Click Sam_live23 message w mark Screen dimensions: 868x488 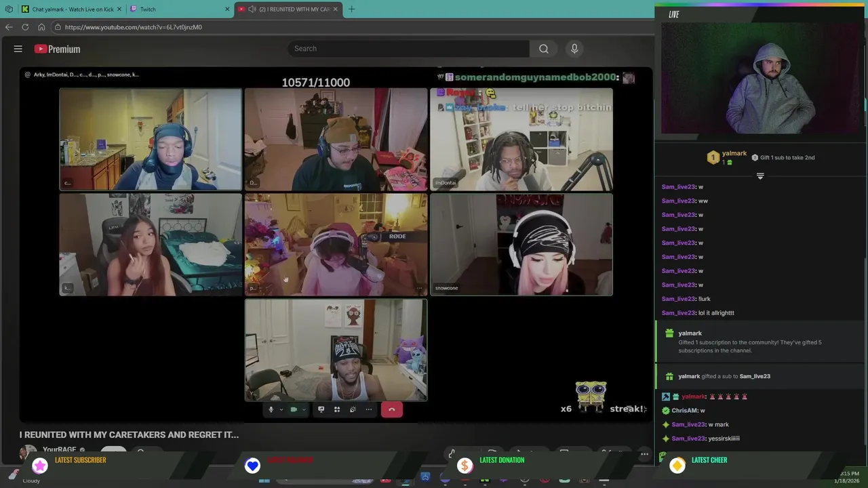coord(696,425)
